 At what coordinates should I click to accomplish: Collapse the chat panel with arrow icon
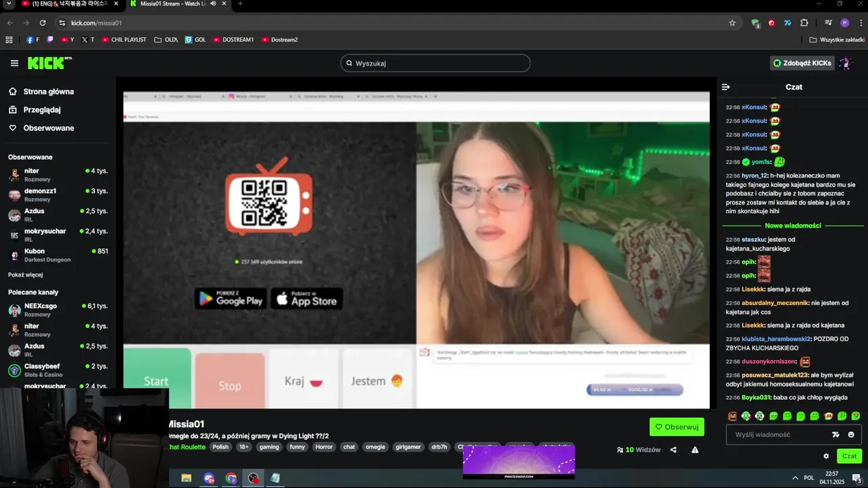[726, 87]
